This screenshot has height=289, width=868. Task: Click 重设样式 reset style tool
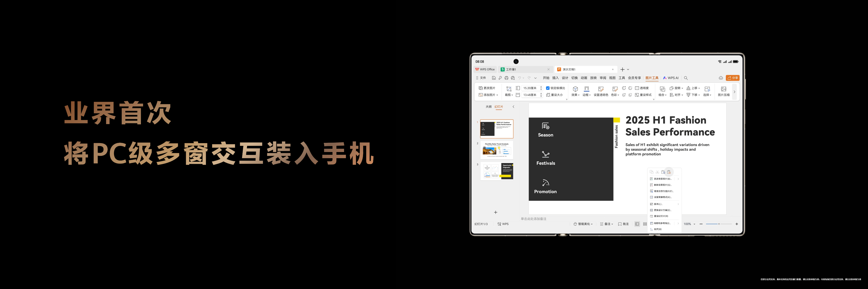[643, 95]
